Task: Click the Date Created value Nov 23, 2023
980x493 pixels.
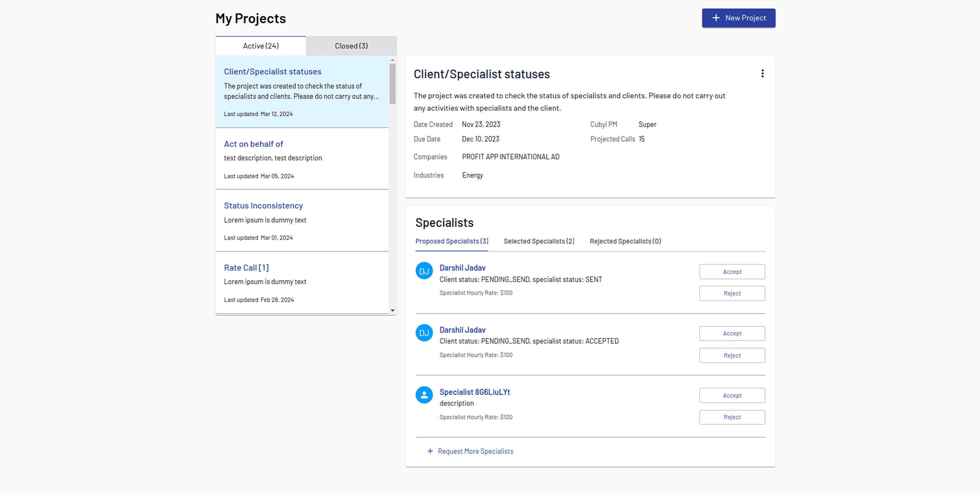Action: (481, 125)
